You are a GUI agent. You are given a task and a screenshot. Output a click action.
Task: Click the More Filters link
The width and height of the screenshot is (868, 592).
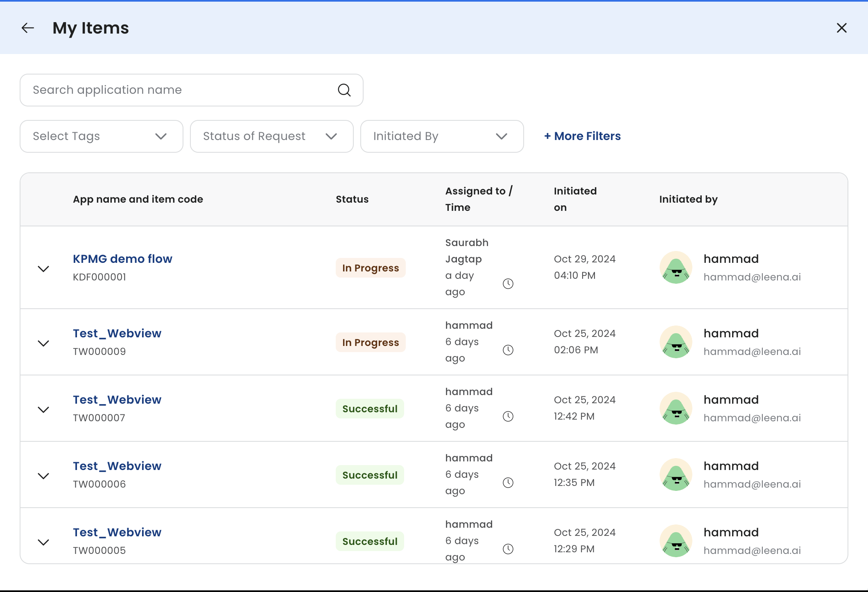pyautogui.click(x=582, y=136)
